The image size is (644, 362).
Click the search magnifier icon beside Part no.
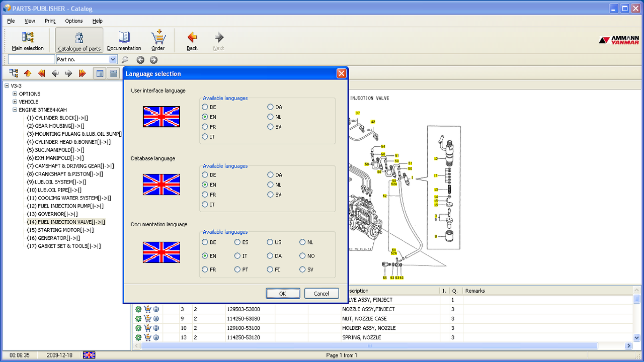click(x=124, y=60)
